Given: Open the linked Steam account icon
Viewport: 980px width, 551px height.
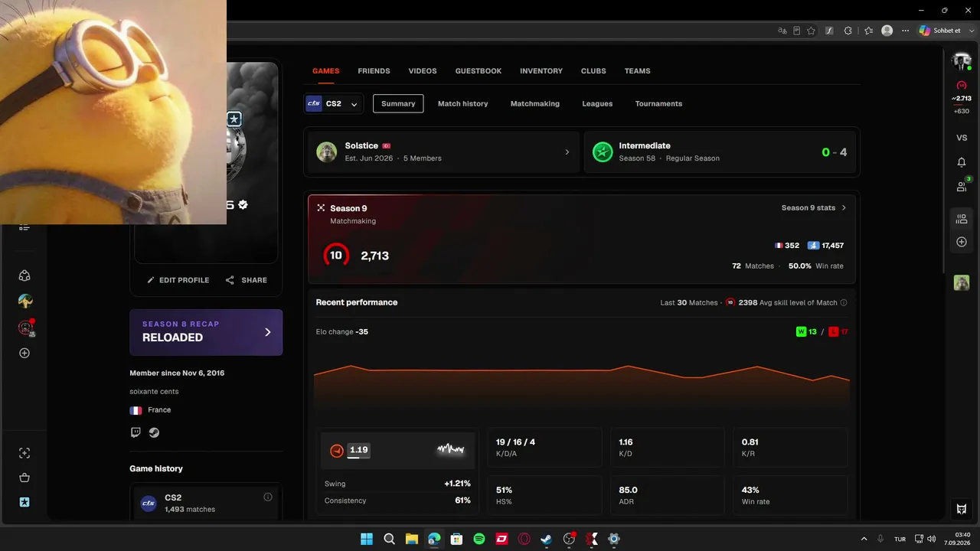Looking at the screenshot, I should 154,432.
